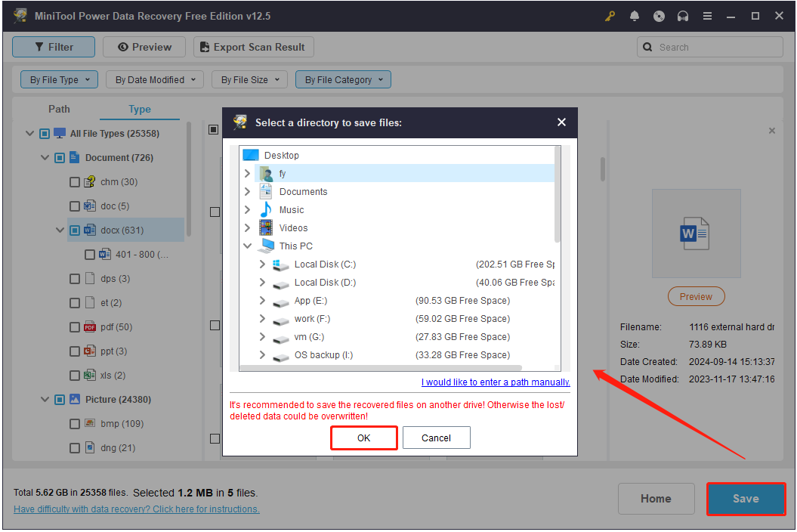Switch to the Path tab

(59, 109)
